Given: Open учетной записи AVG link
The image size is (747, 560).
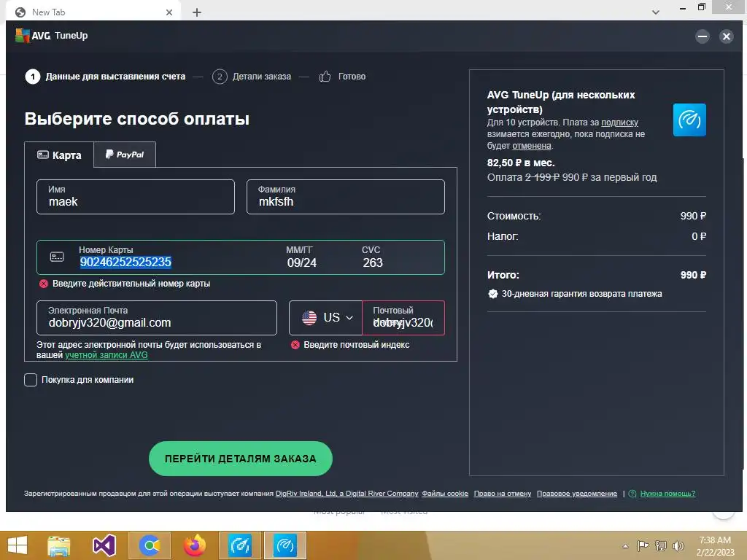Looking at the screenshot, I should point(107,355).
